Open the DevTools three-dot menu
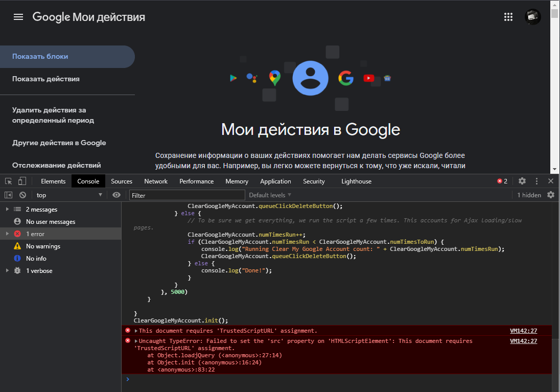The width and height of the screenshot is (560, 392). 536,181
